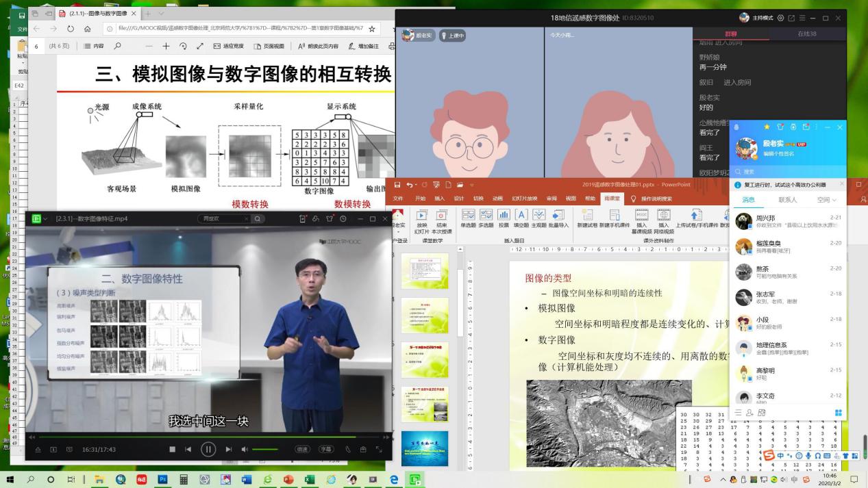
Task: Click the zoom in plus icon in PDF toolbar
Action: tap(166, 47)
